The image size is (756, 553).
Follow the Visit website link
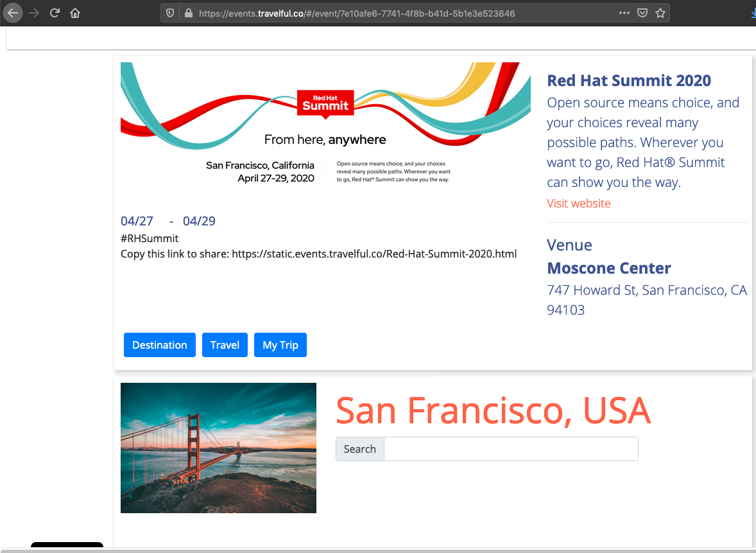pyautogui.click(x=579, y=203)
